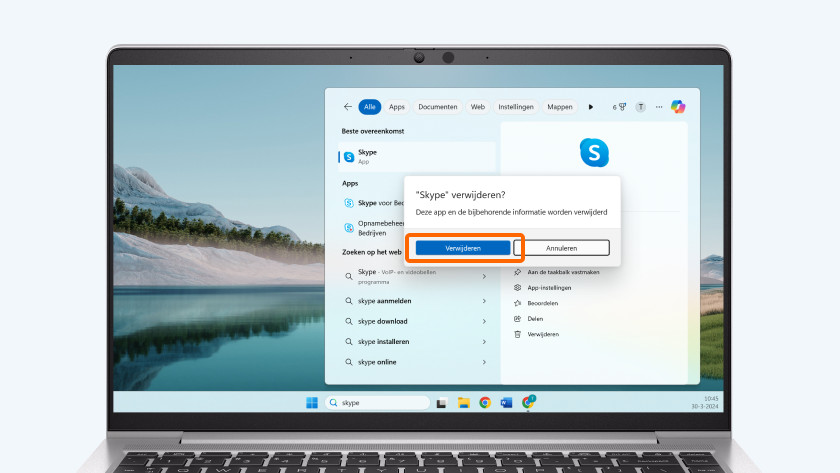Click Delen share option
The image size is (840, 473).
(x=536, y=318)
